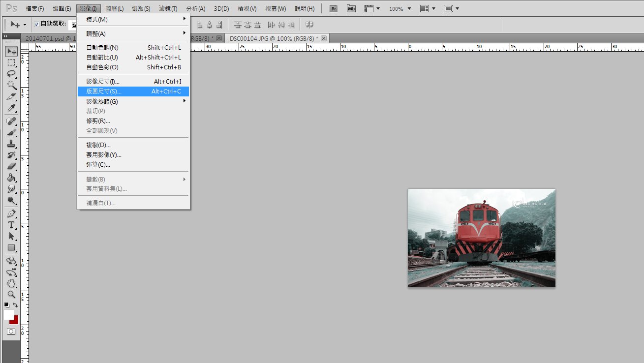644x363 pixels.
Task: Choose 複製(D)... menu entry
Action: pos(133,145)
